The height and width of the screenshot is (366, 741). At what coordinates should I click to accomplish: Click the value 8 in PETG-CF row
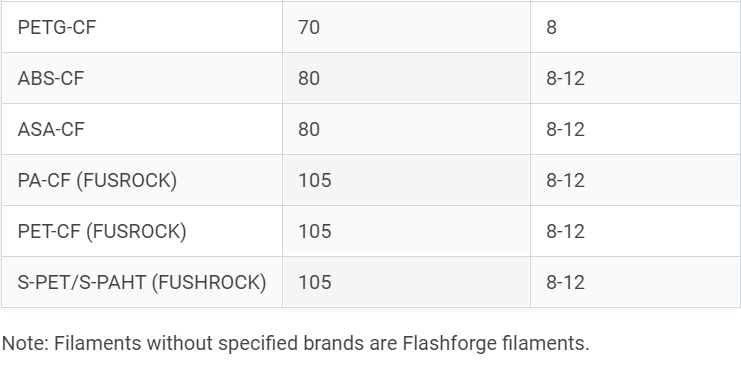(x=551, y=27)
